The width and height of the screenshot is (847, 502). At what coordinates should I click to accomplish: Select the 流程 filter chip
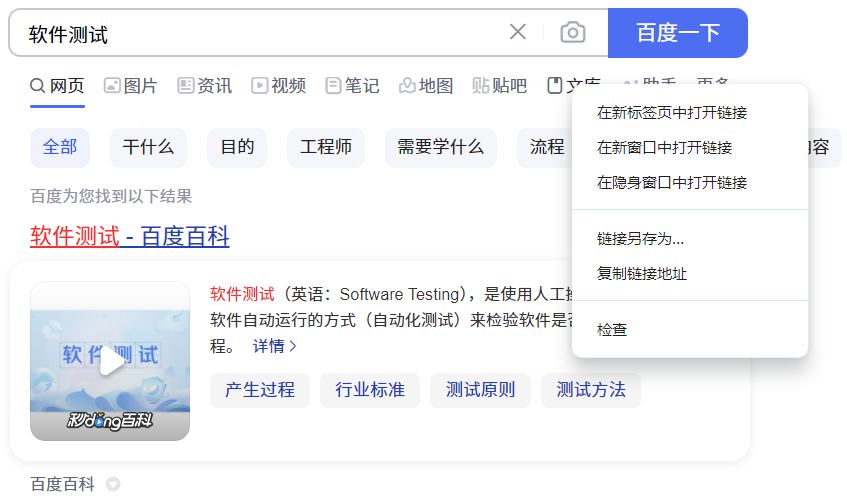[x=546, y=148]
